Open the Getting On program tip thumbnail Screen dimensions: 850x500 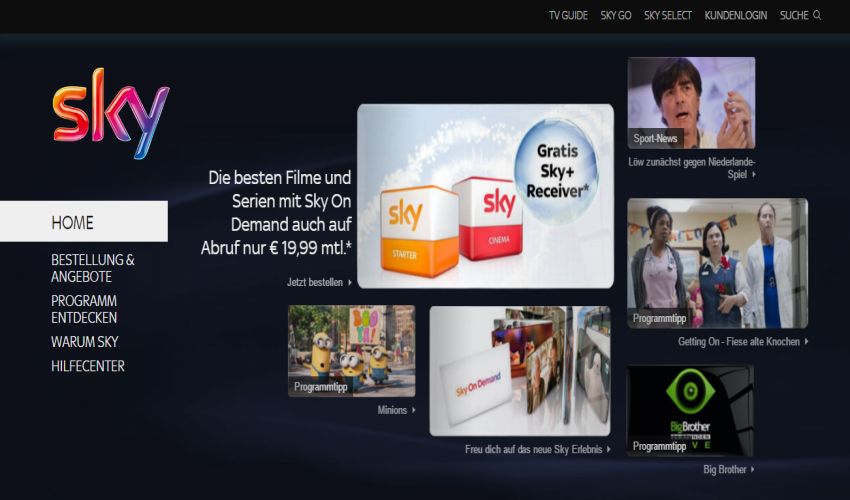[x=718, y=263]
